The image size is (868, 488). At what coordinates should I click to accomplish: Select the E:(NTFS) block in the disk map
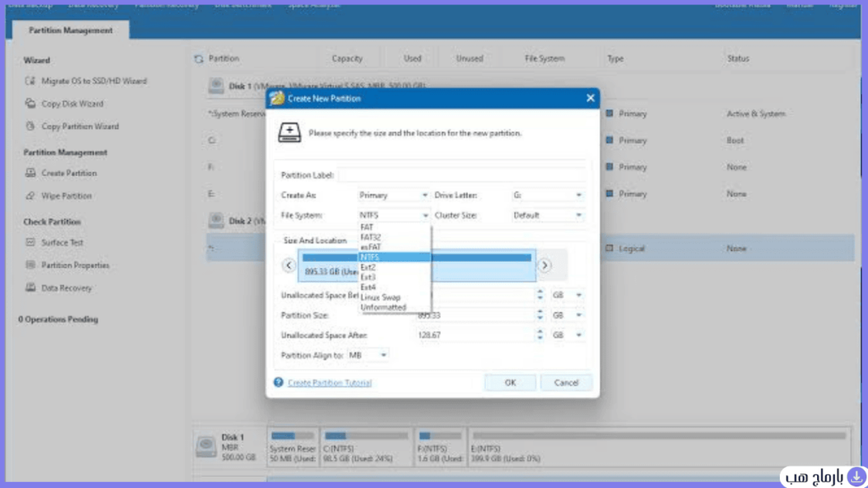coord(659,447)
